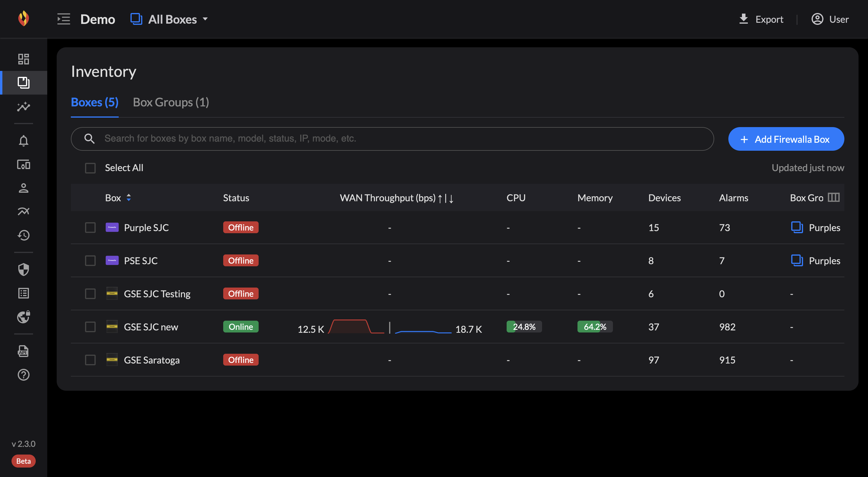Open the History clock sidebar icon
The width and height of the screenshot is (868, 477).
(x=24, y=235)
